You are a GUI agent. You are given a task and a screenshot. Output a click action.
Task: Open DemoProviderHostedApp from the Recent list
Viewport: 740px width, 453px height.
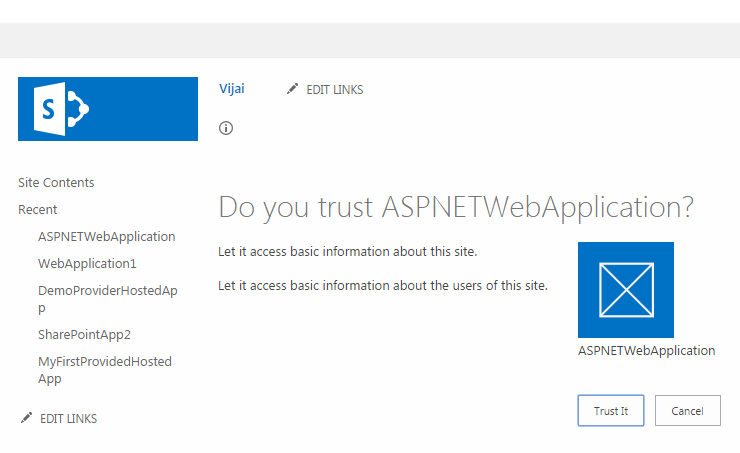point(107,299)
